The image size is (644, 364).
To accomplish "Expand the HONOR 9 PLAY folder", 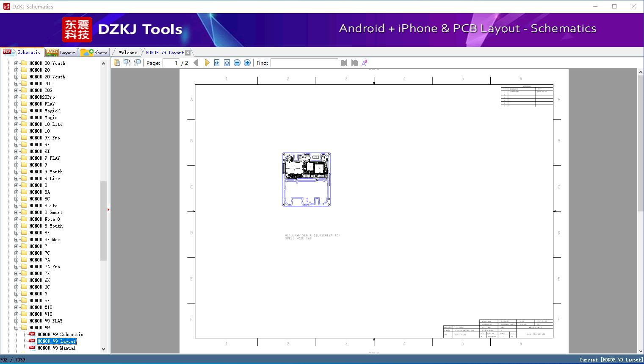I will coord(16,158).
